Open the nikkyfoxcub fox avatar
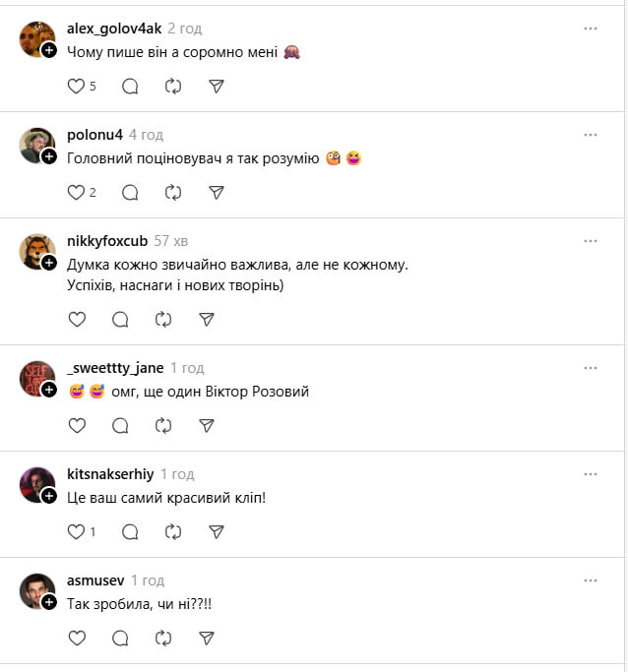This screenshot has width=628, height=672. click(x=35, y=251)
